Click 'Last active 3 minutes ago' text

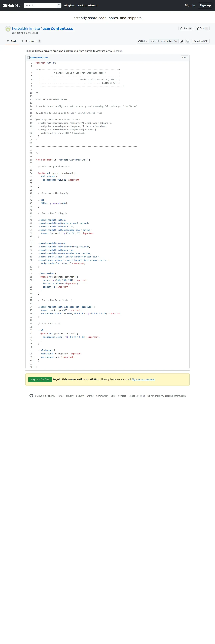pyautogui.click(x=25, y=33)
